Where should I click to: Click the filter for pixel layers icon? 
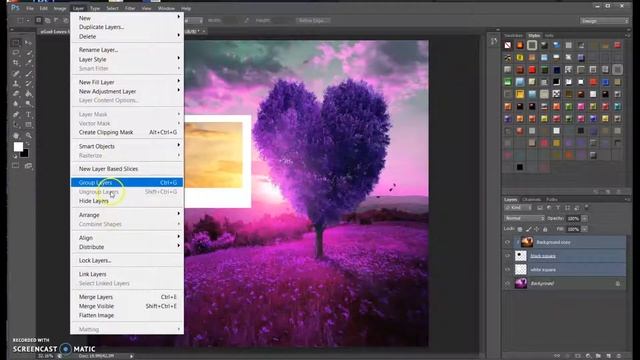click(x=540, y=208)
